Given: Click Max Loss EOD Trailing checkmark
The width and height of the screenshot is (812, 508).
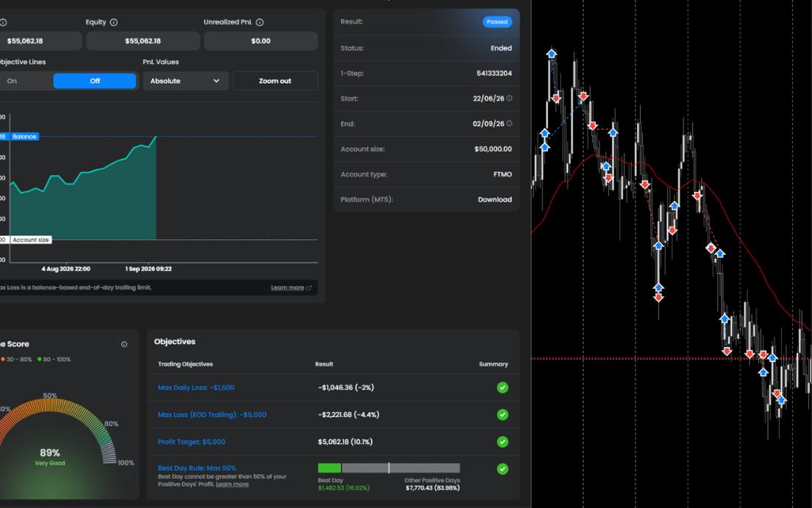Looking at the screenshot, I should click(x=502, y=415).
